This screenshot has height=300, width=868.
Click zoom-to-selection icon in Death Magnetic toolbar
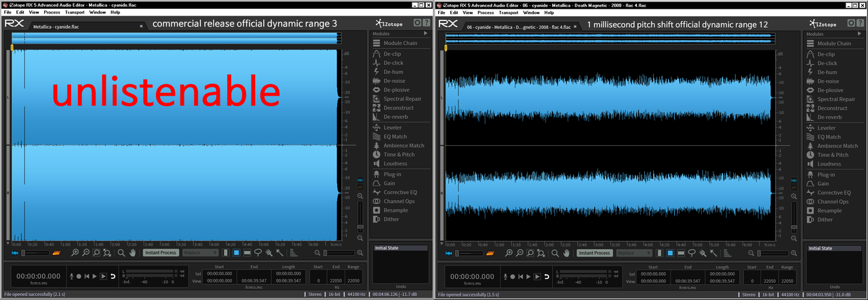[x=530, y=252]
